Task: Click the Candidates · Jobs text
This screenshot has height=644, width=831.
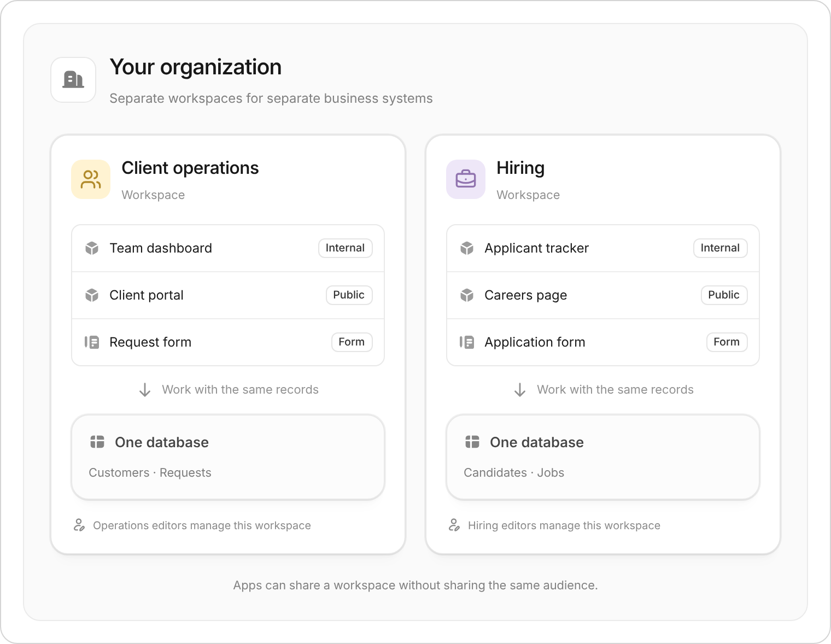Action: point(514,473)
